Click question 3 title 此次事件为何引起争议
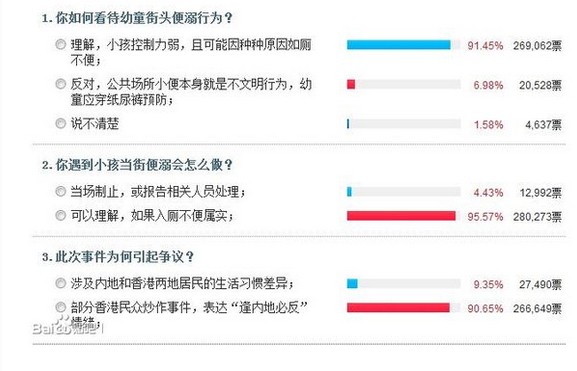Image resolution: width=577 pixels, height=371 pixels. (x=118, y=257)
